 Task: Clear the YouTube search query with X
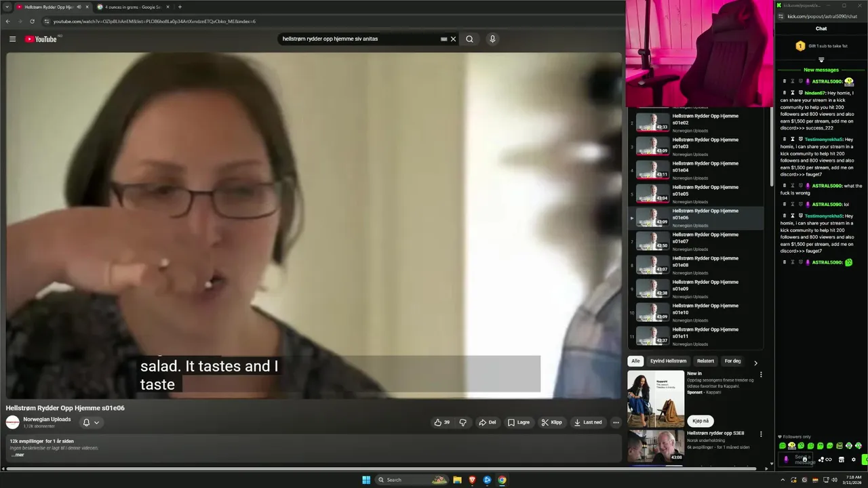(453, 39)
